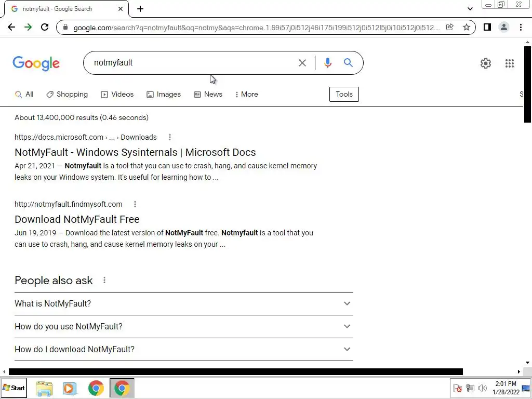Open the Action Center flag icon

pyautogui.click(x=457, y=388)
